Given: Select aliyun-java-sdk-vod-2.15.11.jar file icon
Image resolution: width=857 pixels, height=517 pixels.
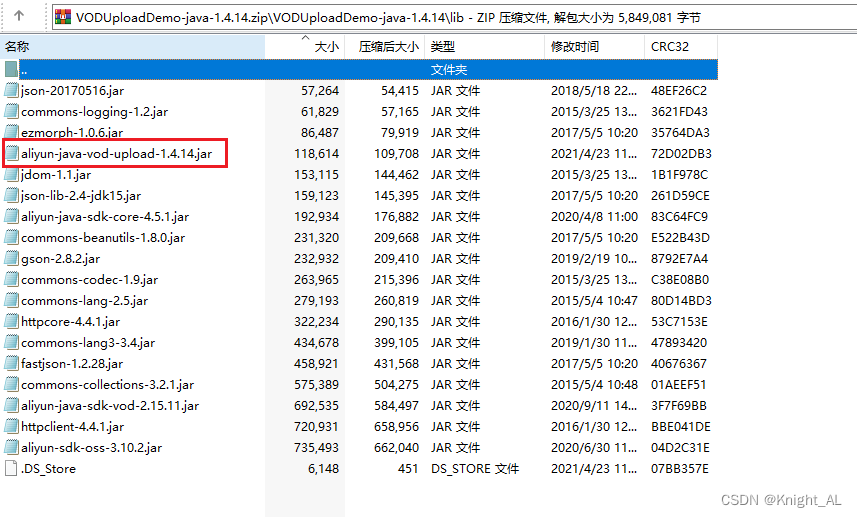Looking at the screenshot, I should (11, 406).
